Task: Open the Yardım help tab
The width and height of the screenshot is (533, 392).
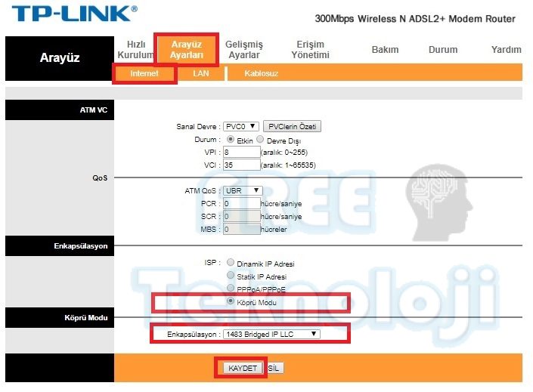Action: pos(506,50)
